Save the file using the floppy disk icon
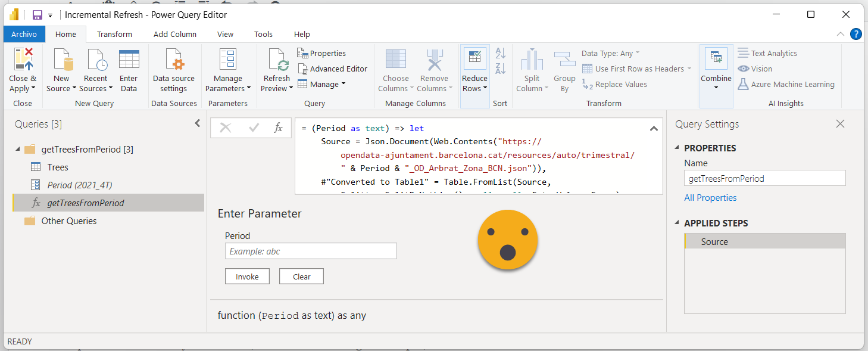This screenshot has width=868, height=351. pyautogui.click(x=37, y=14)
